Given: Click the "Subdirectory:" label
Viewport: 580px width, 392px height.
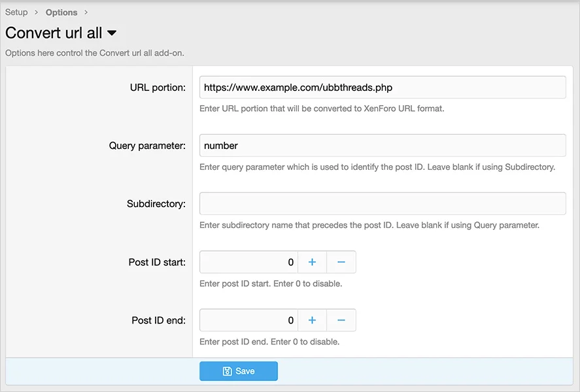Looking at the screenshot, I should click(156, 204).
